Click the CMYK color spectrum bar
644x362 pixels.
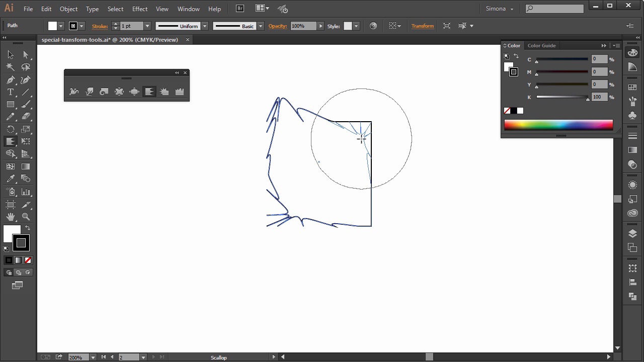558,125
